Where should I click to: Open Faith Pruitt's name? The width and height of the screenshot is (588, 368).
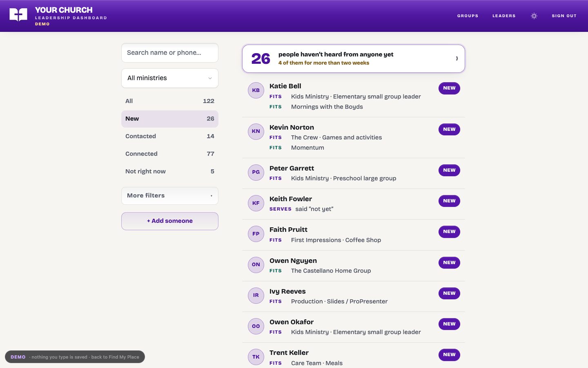coord(288,230)
